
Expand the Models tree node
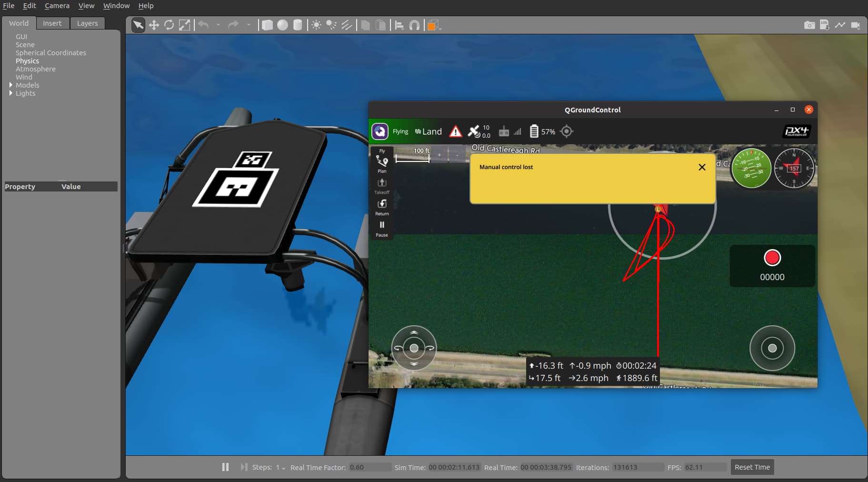pos(11,85)
